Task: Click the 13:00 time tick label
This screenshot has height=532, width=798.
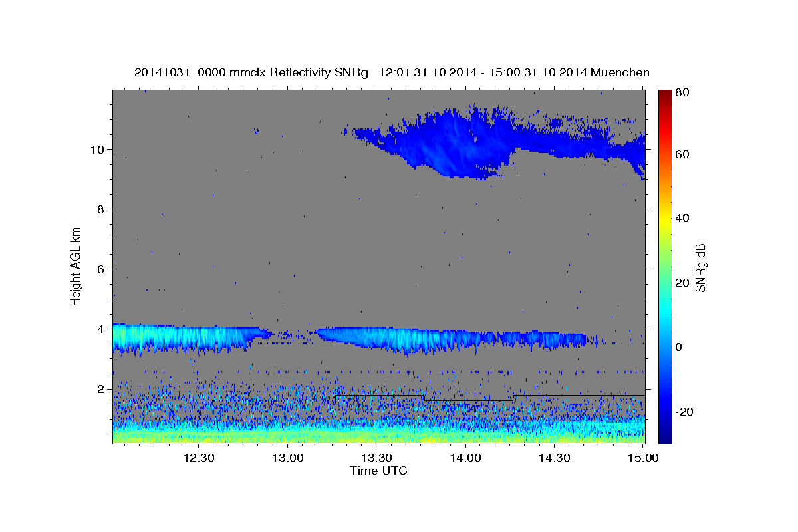Action: point(287,458)
